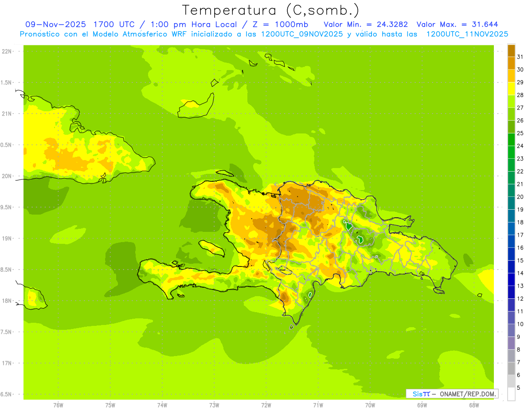The image size is (532, 411).
Task: Click the legend value "28"
Action: [x=520, y=95]
